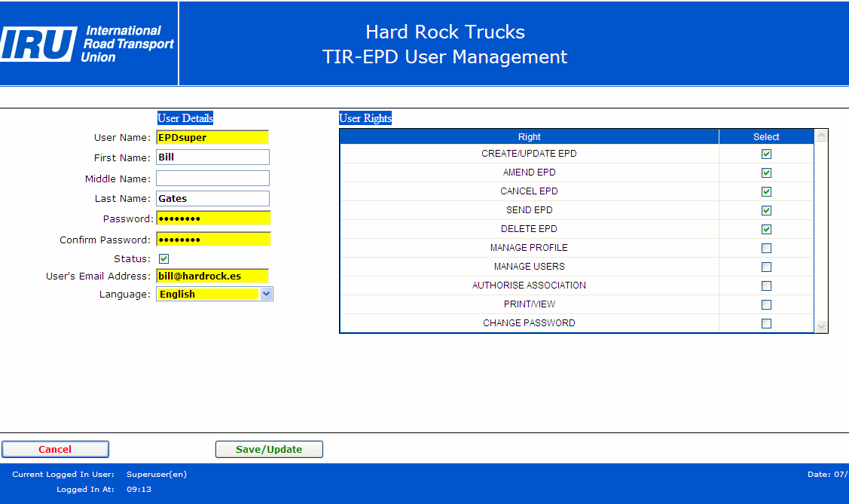Screen dimensions: 849x504
Task: Click the Confirm Password field
Action: (213, 240)
